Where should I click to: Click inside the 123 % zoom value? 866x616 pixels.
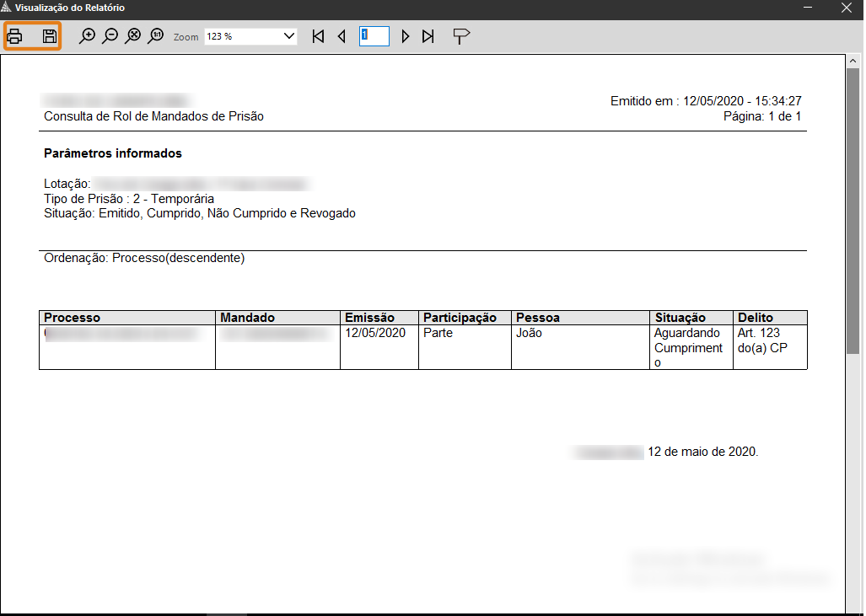pyautogui.click(x=240, y=36)
